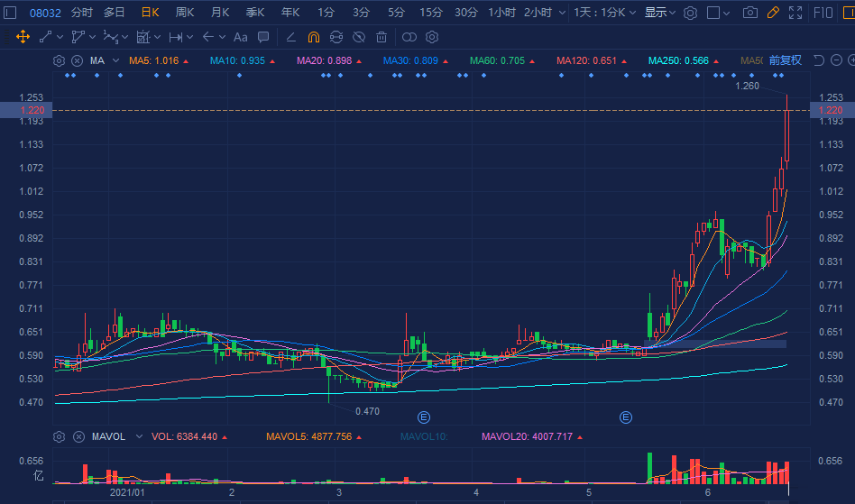Viewport: 855px width, 504px height.
Task: Click the E event marker near month 5
Action: [x=625, y=417]
